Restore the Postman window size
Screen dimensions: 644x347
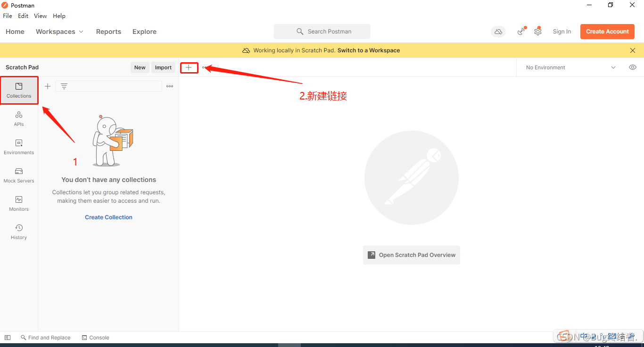(611, 5)
